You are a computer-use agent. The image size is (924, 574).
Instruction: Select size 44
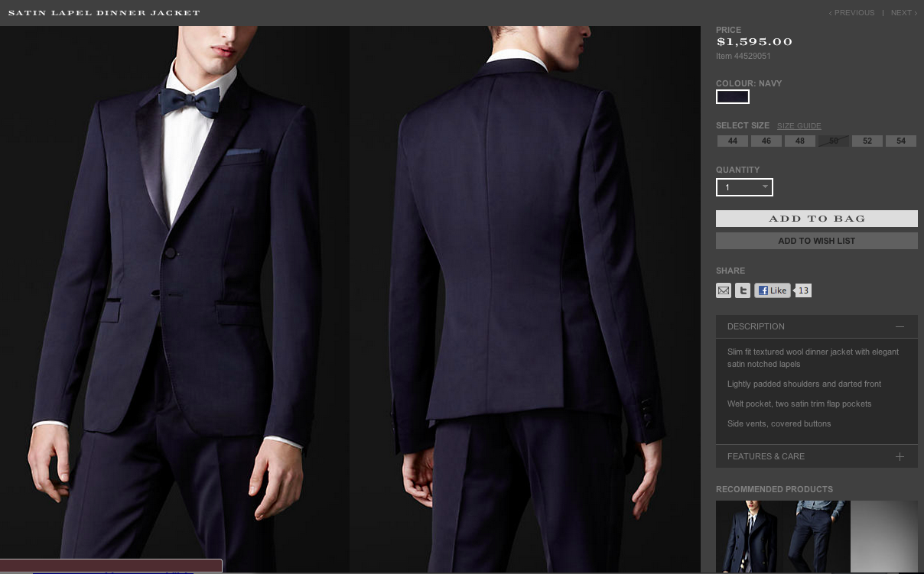(x=732, y=141)
